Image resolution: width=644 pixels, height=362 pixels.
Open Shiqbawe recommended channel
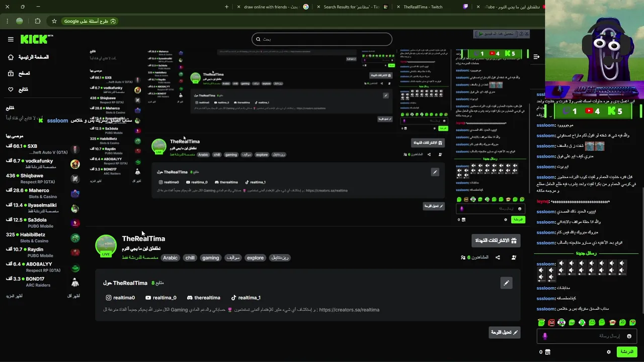point(43,178)
